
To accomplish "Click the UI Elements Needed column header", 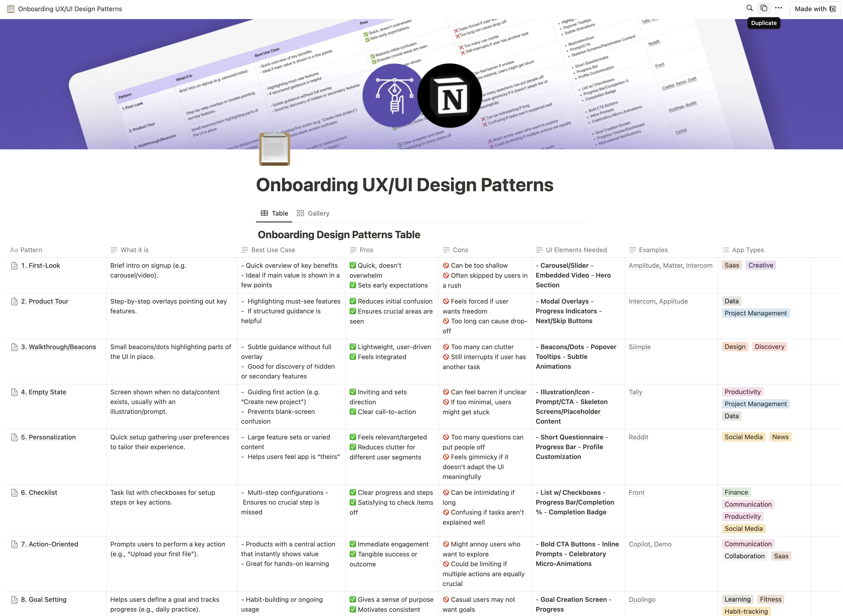I will coord(575,250).
